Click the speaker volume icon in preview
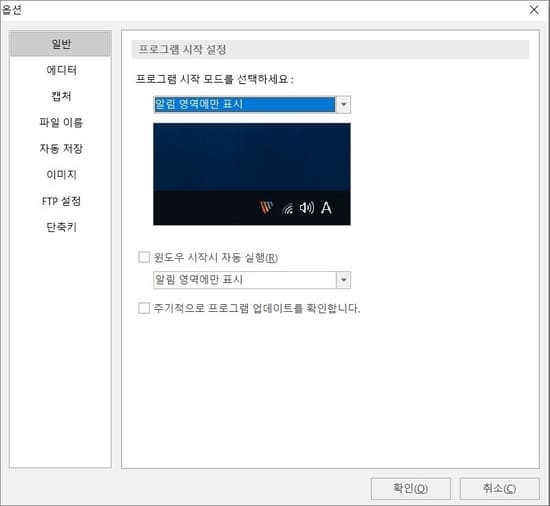Viewport: 550px width, 506px height. click(307, 208)
